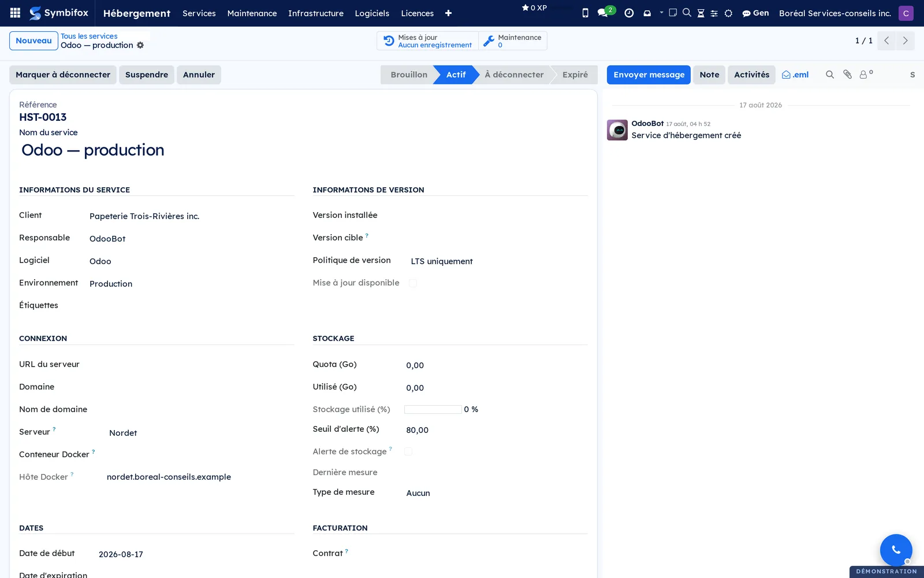Open the dropdown caret in top navbar

click(661, 12)
